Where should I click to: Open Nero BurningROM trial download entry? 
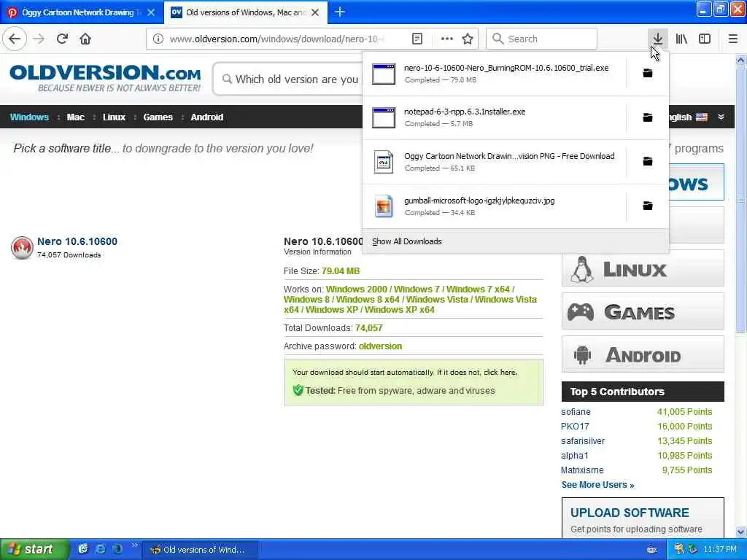click(x=494, y=74)
